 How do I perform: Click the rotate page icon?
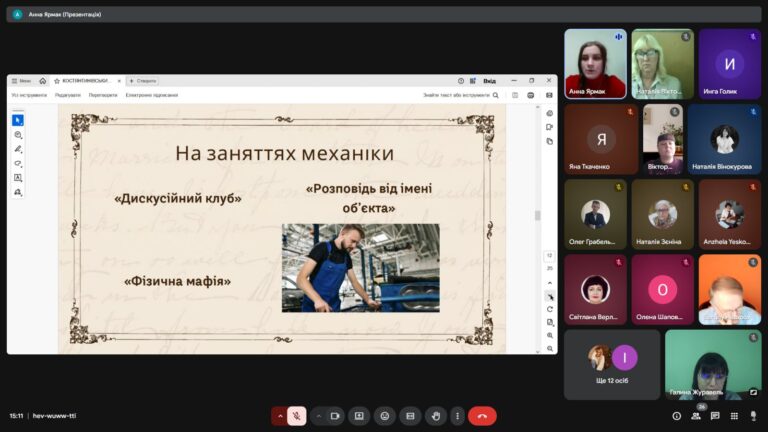coord(550,309)
